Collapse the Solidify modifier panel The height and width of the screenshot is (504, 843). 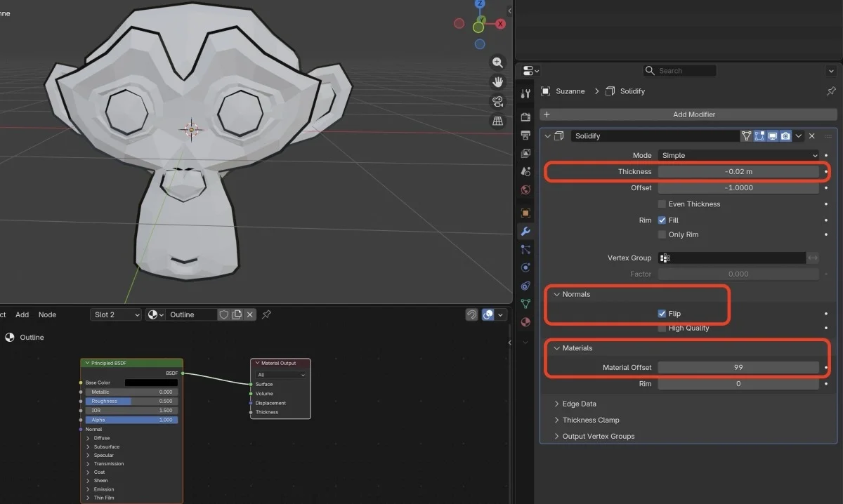click(547, 136)
